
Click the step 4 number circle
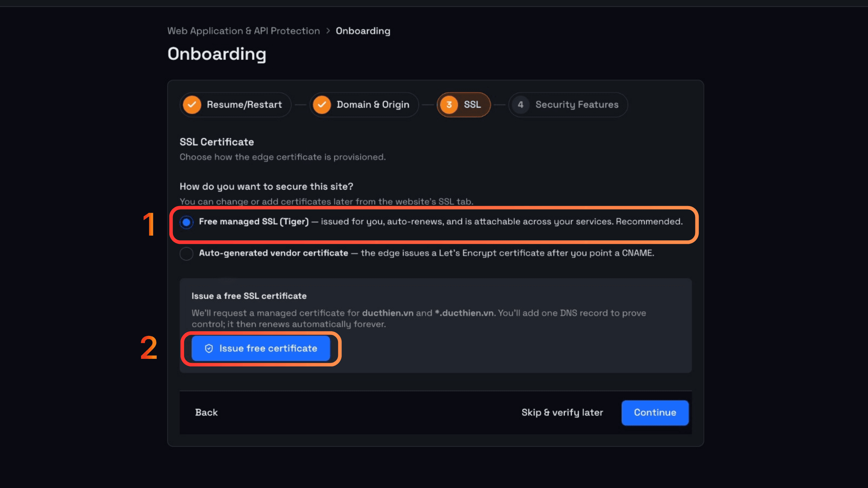tap(520, 105)
